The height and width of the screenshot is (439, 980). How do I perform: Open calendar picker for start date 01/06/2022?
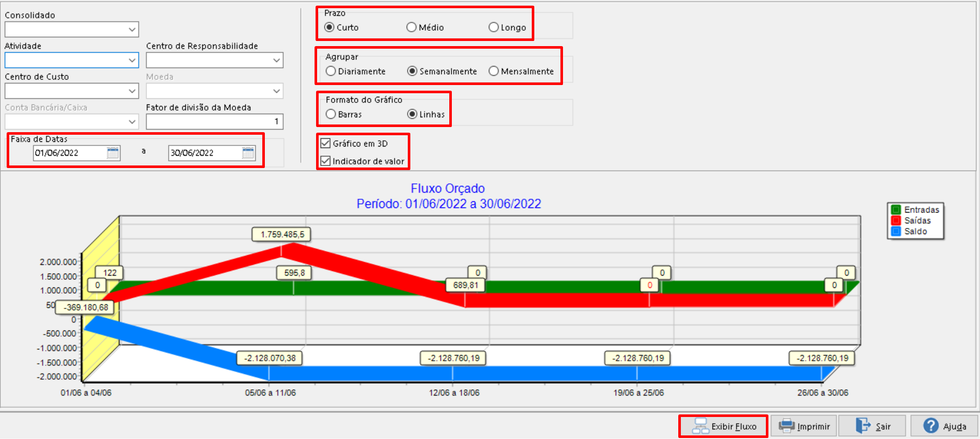pos(113,153)
